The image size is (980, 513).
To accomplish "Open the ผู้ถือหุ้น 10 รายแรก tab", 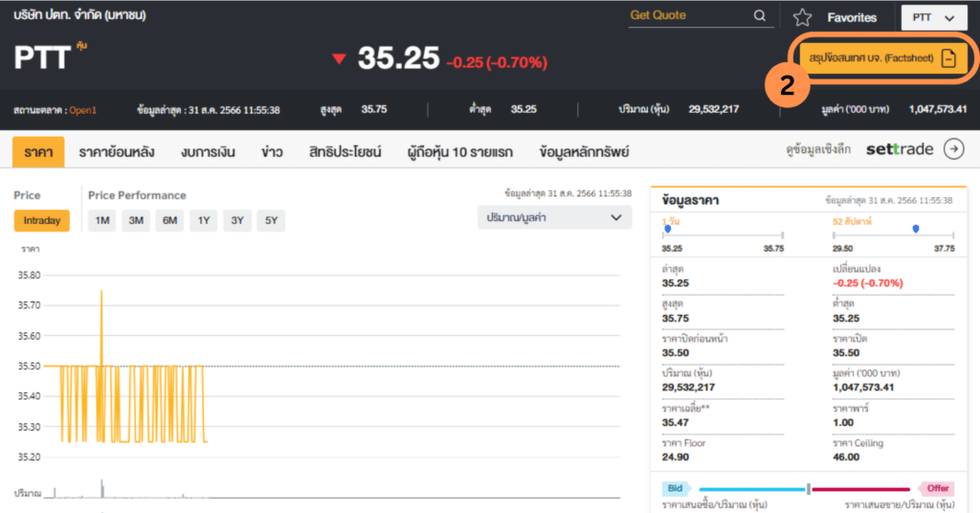I will [460, 152].
